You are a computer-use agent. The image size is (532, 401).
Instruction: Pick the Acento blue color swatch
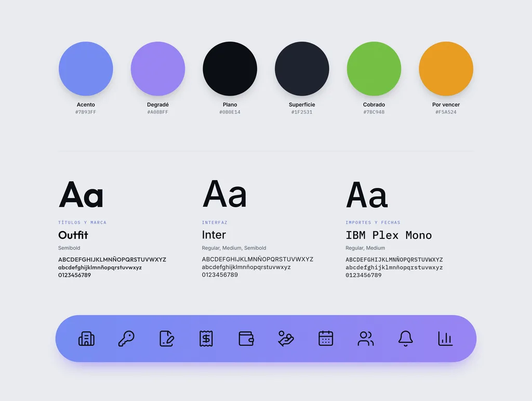coord(86,69)
